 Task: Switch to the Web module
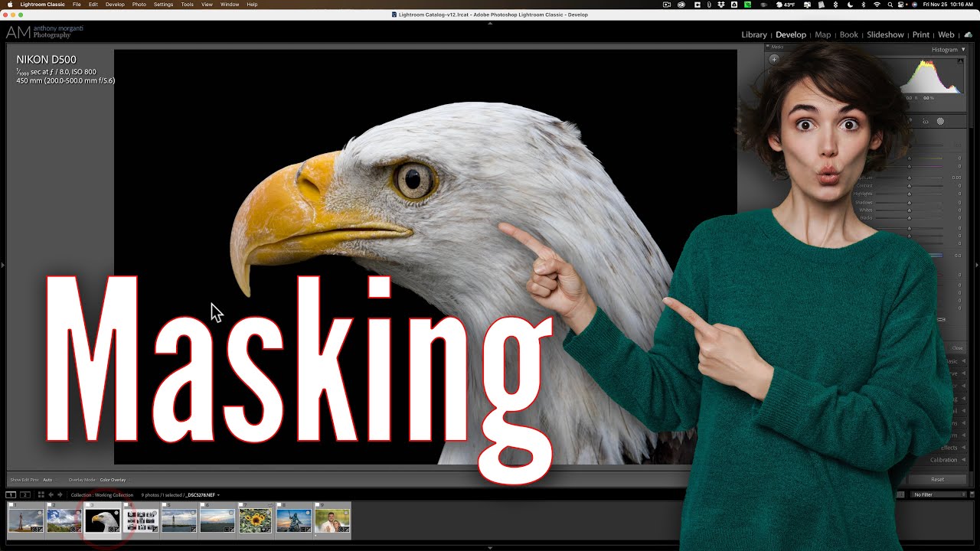coord(946,34)
